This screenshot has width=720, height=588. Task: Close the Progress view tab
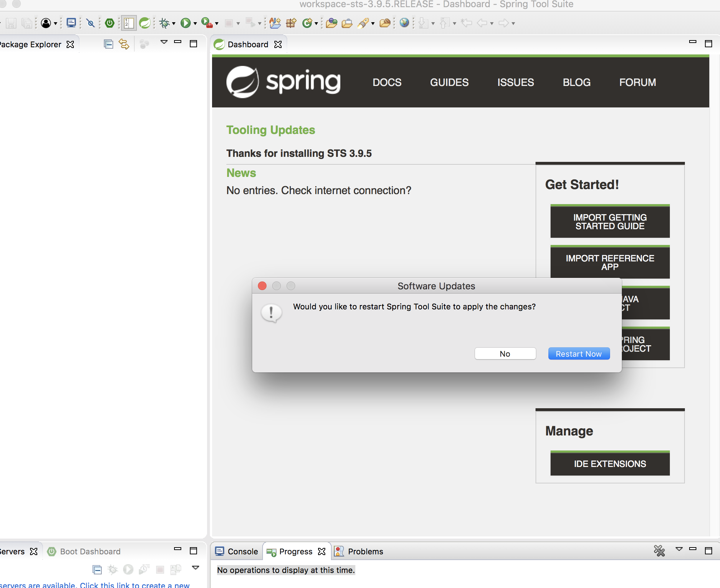coord(322,551)
